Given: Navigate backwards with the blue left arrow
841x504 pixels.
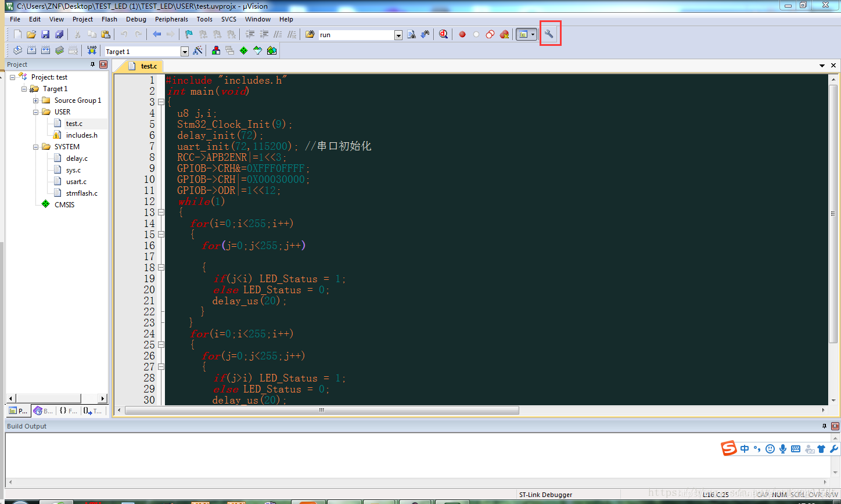Looking at the screenshot, I should (157, 34).
